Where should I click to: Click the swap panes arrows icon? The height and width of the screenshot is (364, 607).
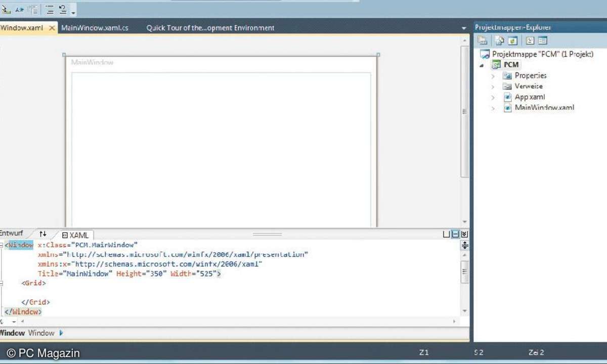pos(43,234)
